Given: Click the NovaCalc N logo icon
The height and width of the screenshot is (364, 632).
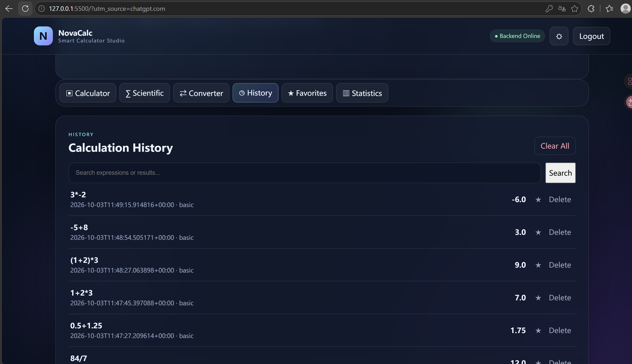Looking at the screenshot, I should 43,36.
